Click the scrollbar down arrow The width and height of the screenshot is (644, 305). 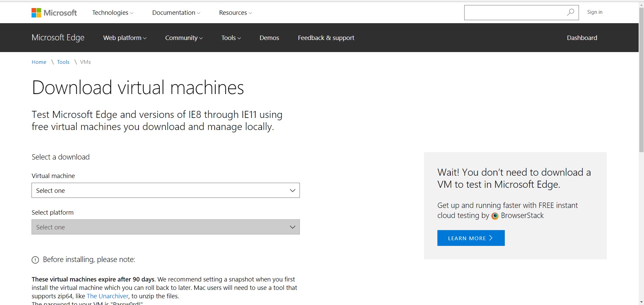pyautogui.click(x=641, y=302)
